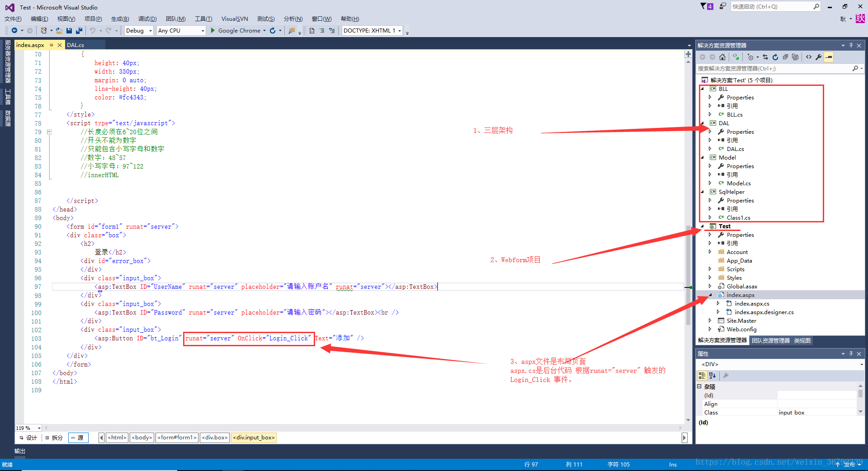The height and width of the screenshot is (471, 868).
Task: Open Properties wrench icon in Solution Explorer
Action: pos(818,57)
